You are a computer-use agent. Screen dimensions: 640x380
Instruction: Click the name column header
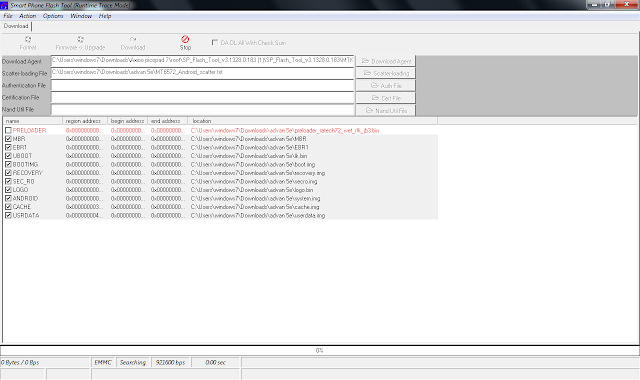click(x=33, y=121)
